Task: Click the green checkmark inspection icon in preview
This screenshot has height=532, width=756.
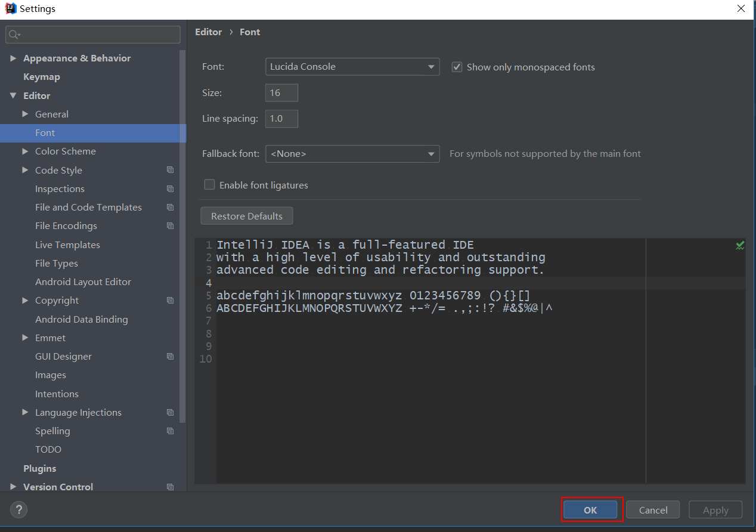Action: pyautogui.click(x=740, y=245)
